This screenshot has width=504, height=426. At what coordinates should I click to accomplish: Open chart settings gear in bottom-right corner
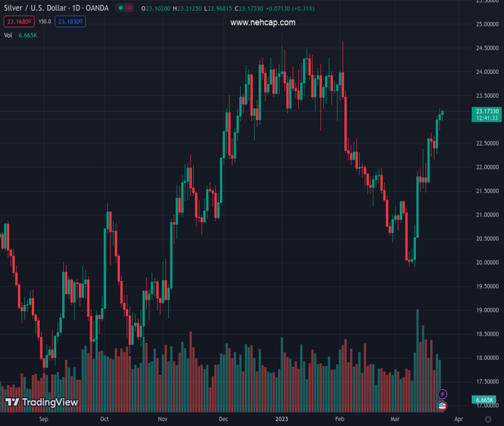point(486,420)
